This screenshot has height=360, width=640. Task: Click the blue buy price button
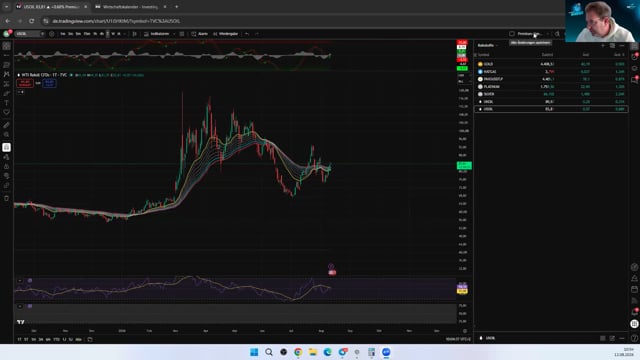click(x=49, y=83)
